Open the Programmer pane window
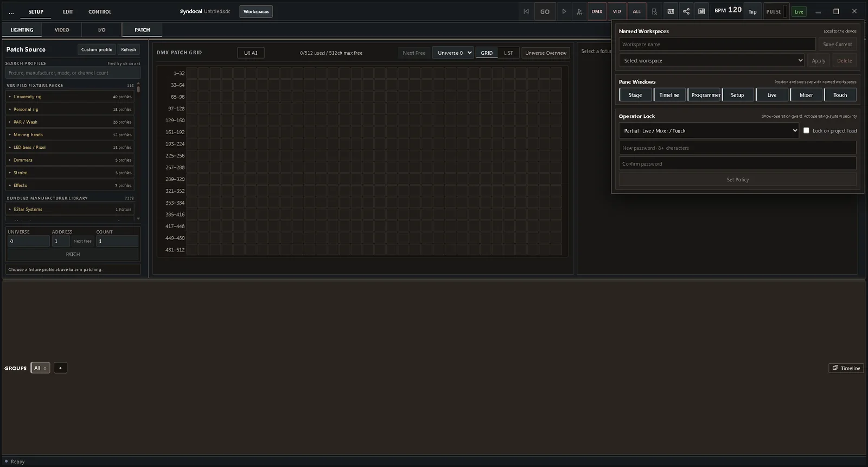Viewport: 868px width, 467px height. click(704, 95)
